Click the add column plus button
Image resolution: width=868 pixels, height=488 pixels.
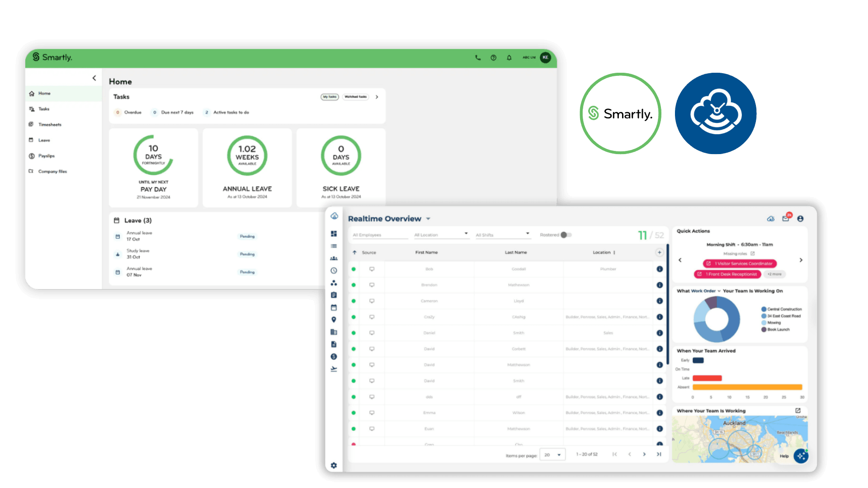pos(660,253)
